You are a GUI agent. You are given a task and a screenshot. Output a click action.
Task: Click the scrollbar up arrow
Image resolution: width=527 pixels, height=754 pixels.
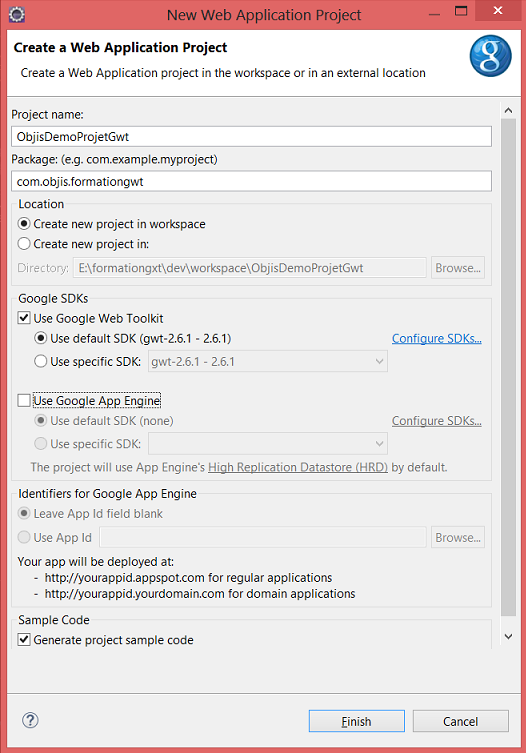coord(508,111)
